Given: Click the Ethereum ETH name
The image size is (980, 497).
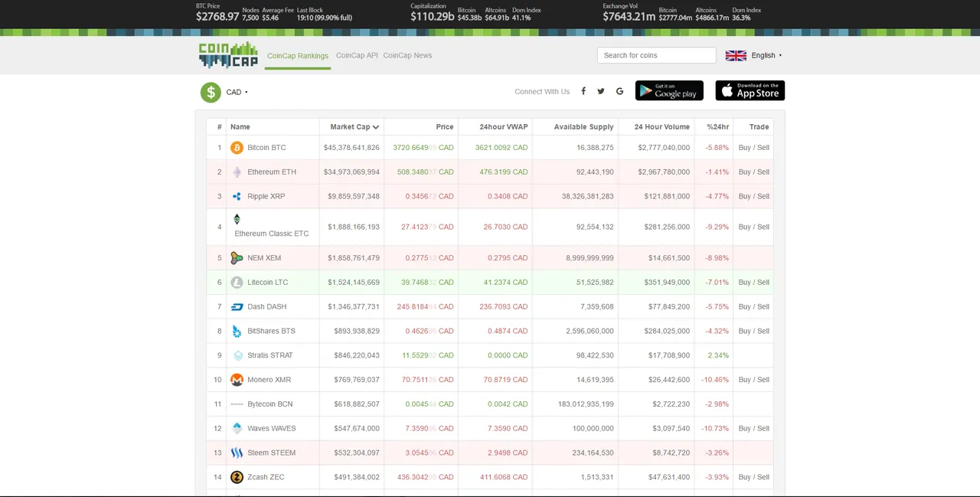Looking at the screenshot, I should 272,172.
